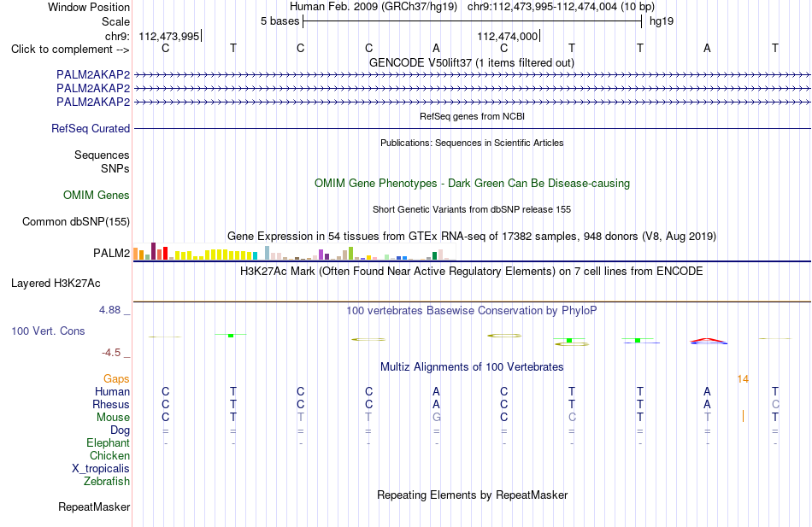Click GENCODE V50lift37 track title
Screen dimensions: 812x527
click(472, 62)
